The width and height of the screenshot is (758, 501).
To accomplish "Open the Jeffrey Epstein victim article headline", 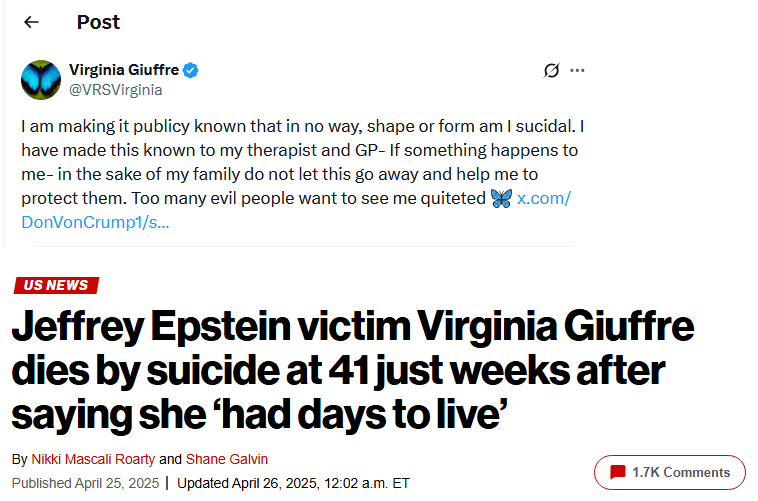I will (x=350, y=372).
